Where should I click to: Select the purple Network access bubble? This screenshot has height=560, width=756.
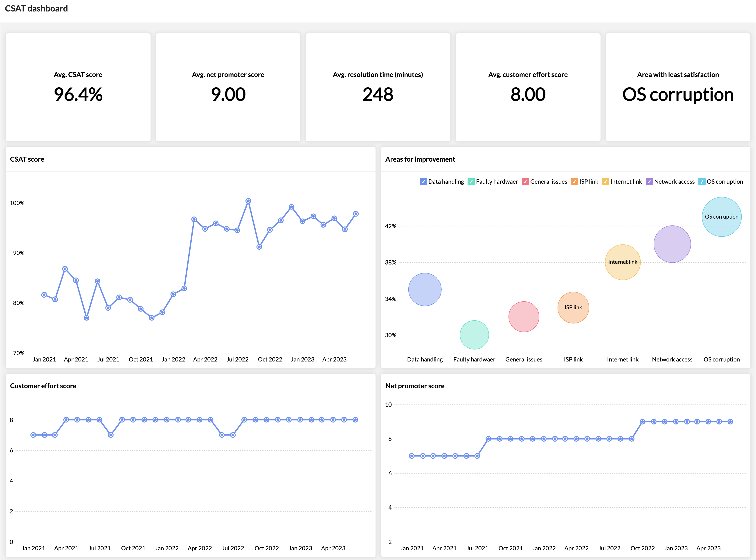coord(672,244)
